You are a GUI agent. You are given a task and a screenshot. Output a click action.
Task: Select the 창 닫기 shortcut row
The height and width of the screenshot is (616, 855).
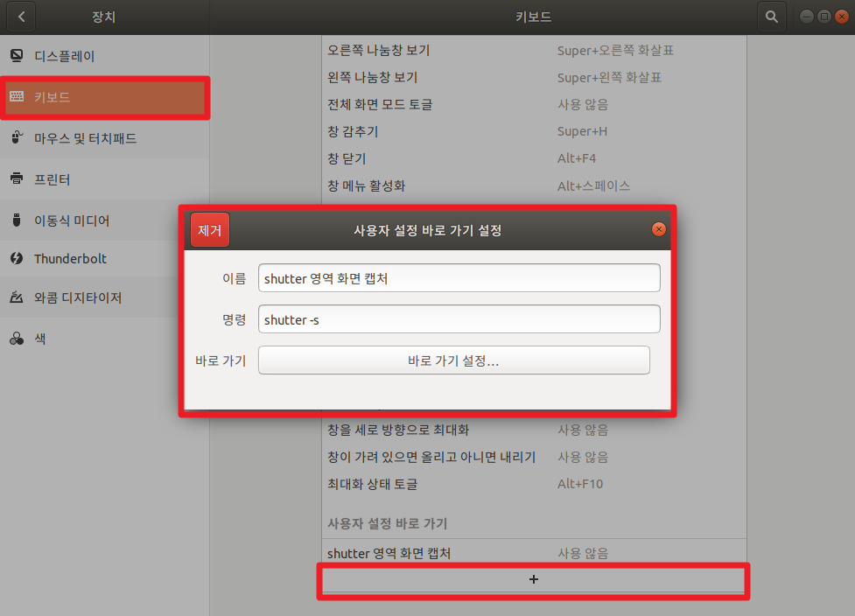pyautogui.click(x=535, y=158)
